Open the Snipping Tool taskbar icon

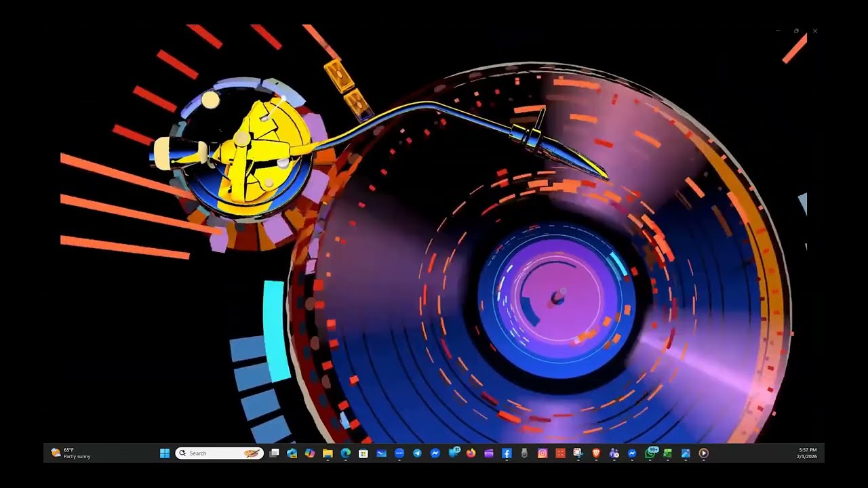[578, 453]
